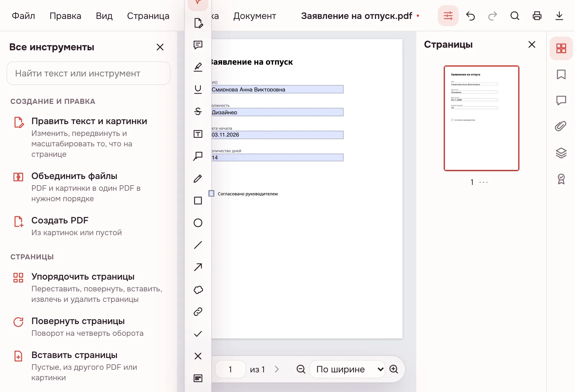The image size is (575, 392).
Task: Show page thumbnails panel in right sidebar
Action: [561, 48]
